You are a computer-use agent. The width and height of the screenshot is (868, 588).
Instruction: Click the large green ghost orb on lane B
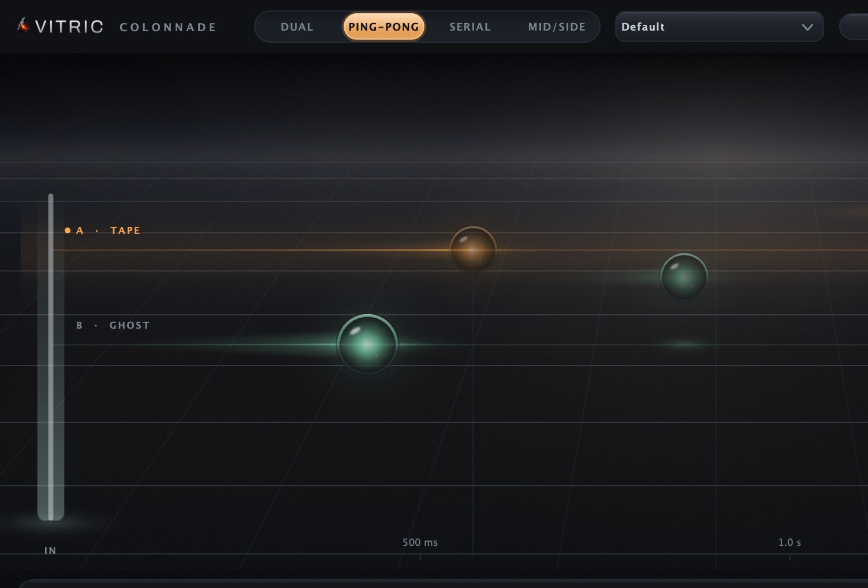click(367, 344)
